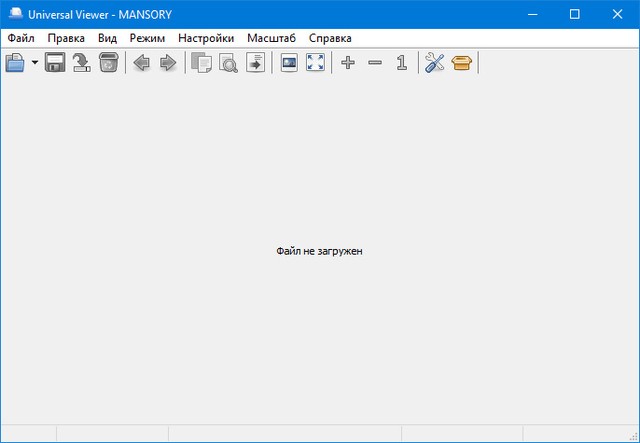Image resolution: width=640 pixels, height=443 pixels.
Task: Click the Delete file trash icon
Action: pyautogui.click(x=108, y=63)
